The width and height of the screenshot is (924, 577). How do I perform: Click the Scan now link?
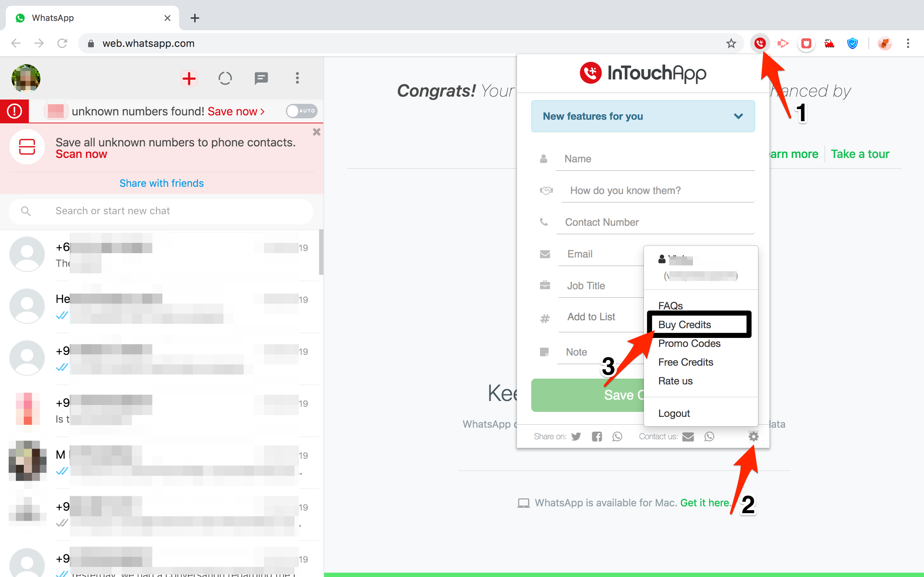[x=81, y=154]
